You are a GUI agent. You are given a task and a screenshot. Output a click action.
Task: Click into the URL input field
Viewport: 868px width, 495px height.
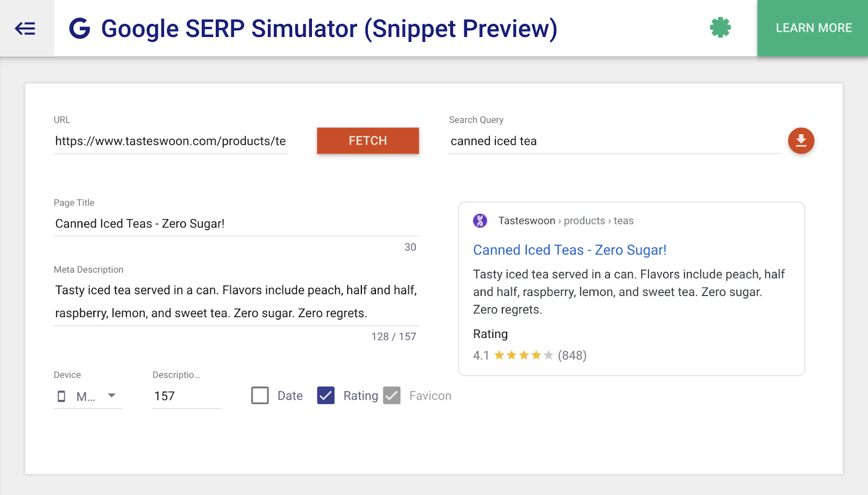[x=170, y=141]
